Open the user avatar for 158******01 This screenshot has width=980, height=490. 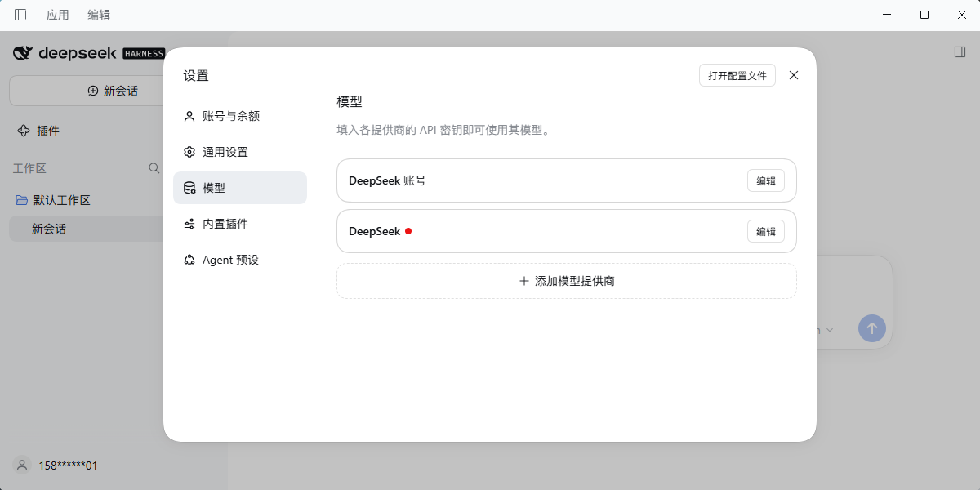point(22,465)
